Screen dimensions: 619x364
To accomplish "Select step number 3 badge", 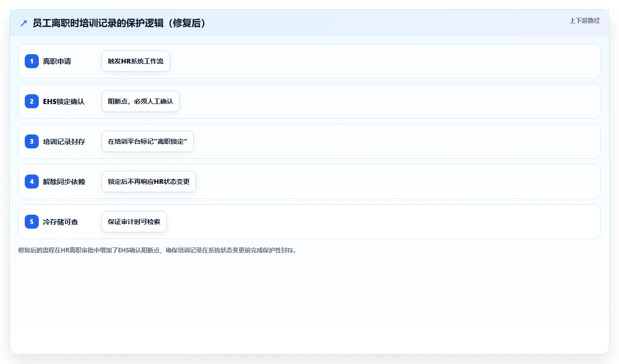I will click(x=32, y=141).
